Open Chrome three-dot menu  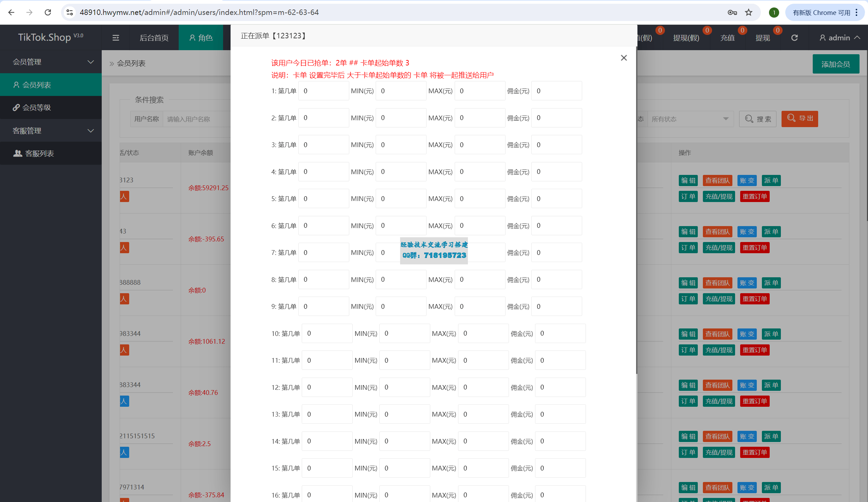[x=856, y=13]
